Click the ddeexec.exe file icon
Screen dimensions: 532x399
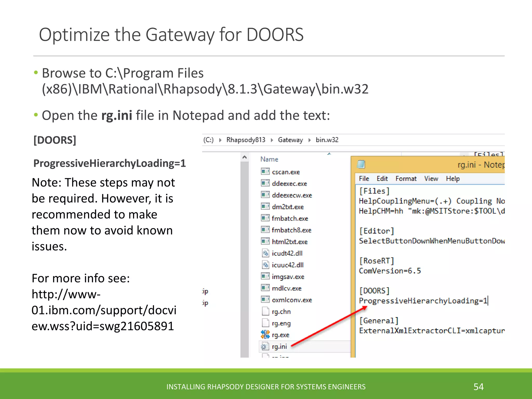[265, 183]
